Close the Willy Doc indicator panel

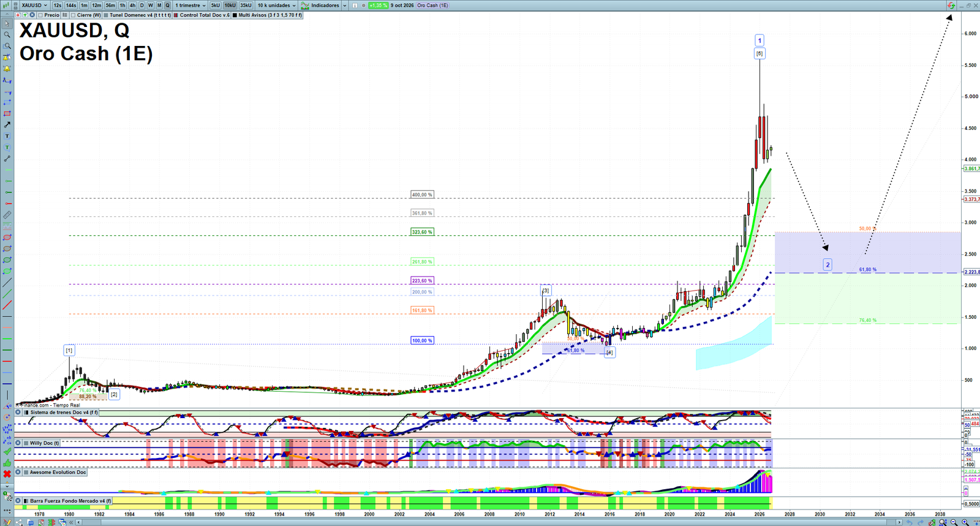[x=18, y=443]
